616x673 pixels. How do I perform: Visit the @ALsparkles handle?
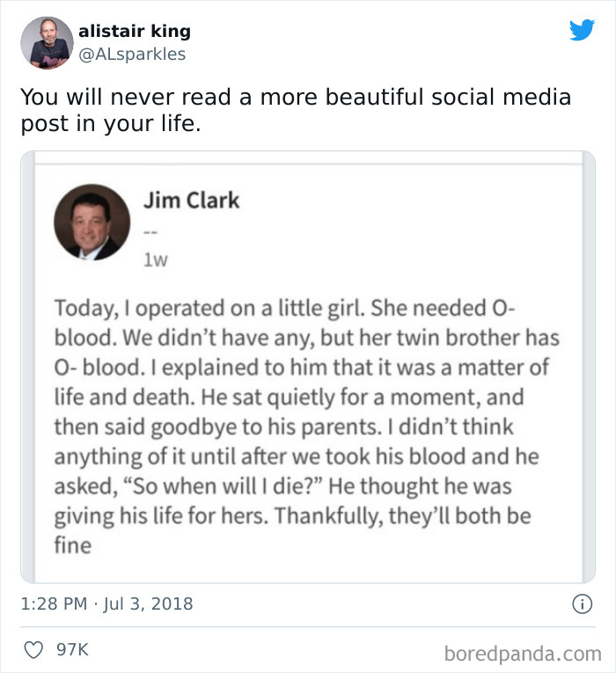[x=132, y=54]
